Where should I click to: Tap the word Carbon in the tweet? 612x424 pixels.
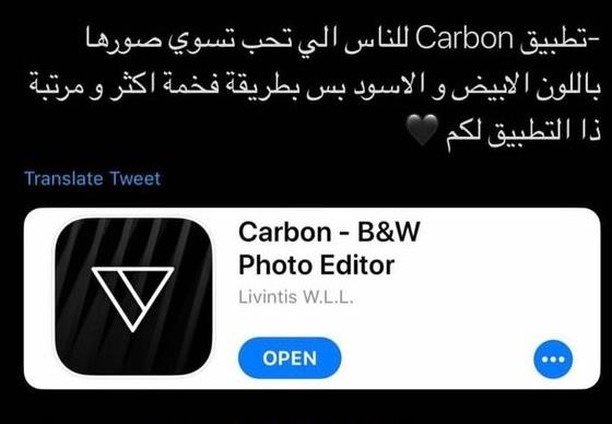[x=465, y=39]
